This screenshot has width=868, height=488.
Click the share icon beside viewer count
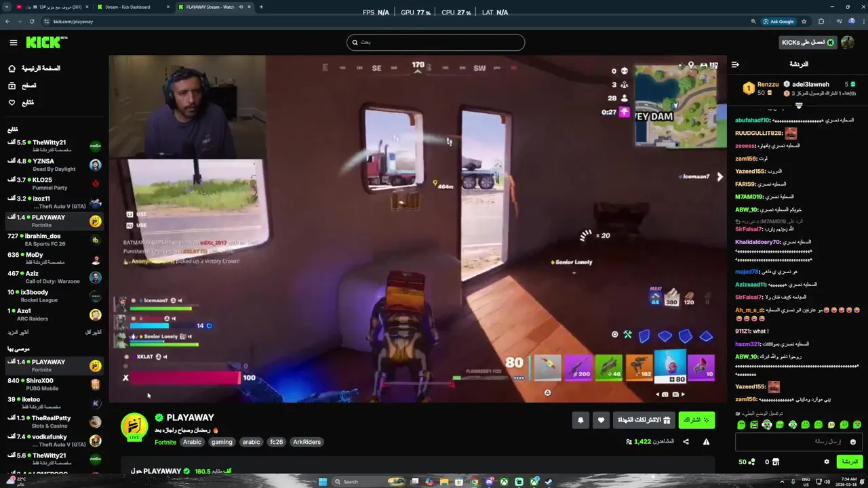pyautogui.click(x=686, y=442)
